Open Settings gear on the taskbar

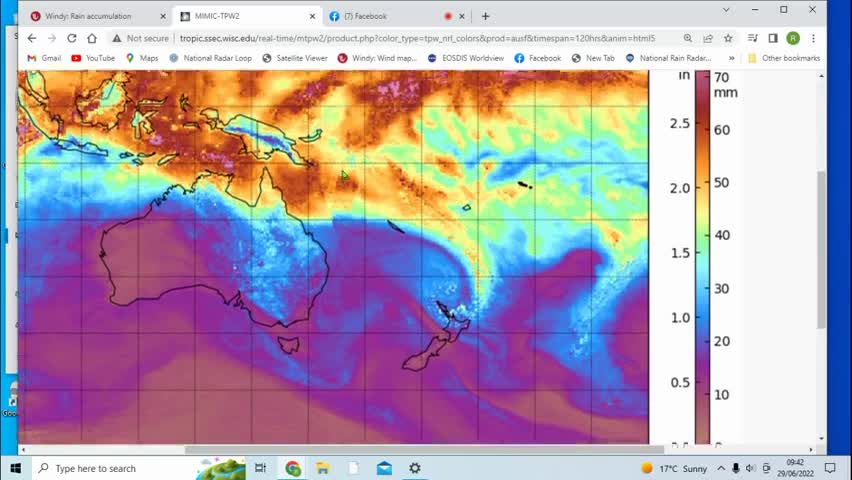(x=415, y=468)
